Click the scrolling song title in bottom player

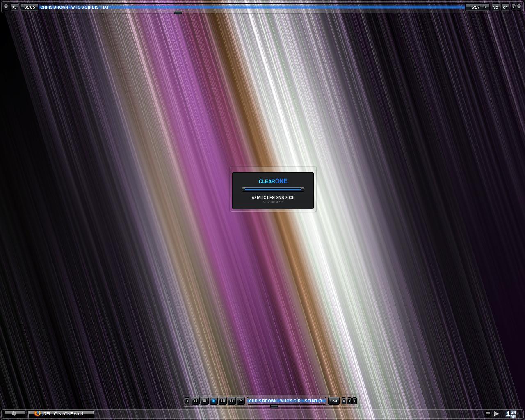pos(286,401)
